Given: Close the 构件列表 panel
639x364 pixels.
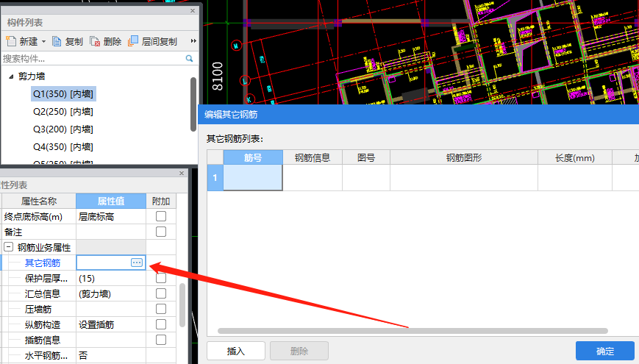Looking at the screenshot, I should click(193, 10).
